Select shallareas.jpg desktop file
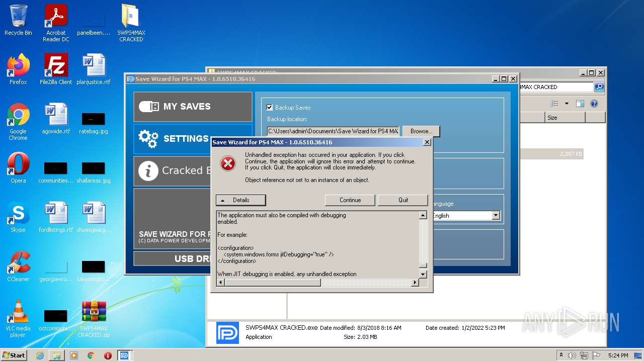The width and height of the screenshot is (644, 362). click(94, 171)
